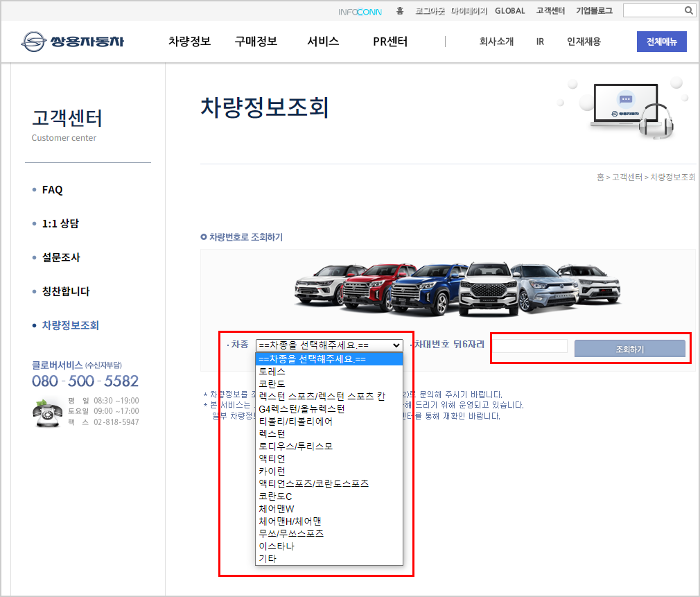
Task: Click GLOBAL in the top utility bar
Action: pyautogui.click(x=510, y=10)
